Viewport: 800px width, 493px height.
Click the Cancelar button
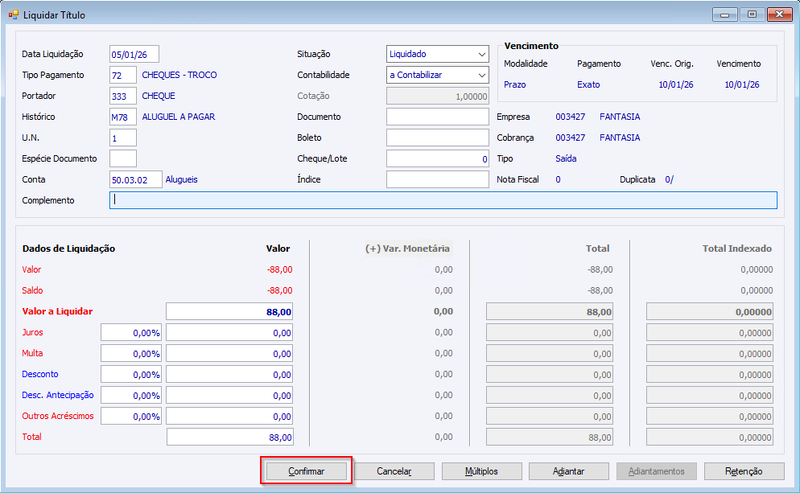click(x=394, y=471)
